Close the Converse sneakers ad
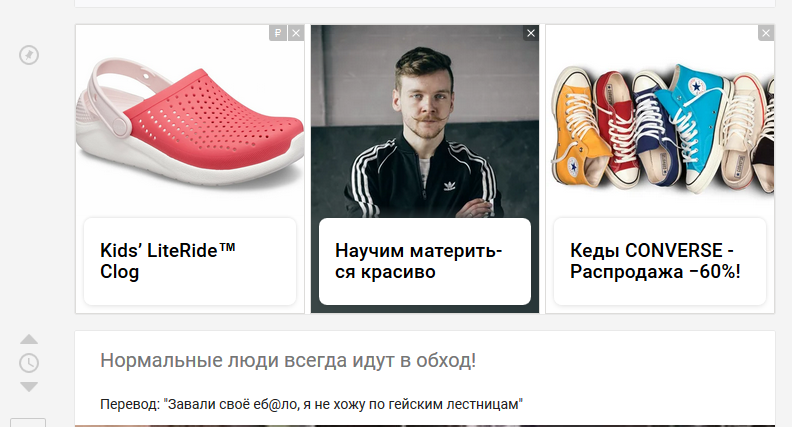The image size is (792, 427). pyautogui.click(x=766, y=33)
